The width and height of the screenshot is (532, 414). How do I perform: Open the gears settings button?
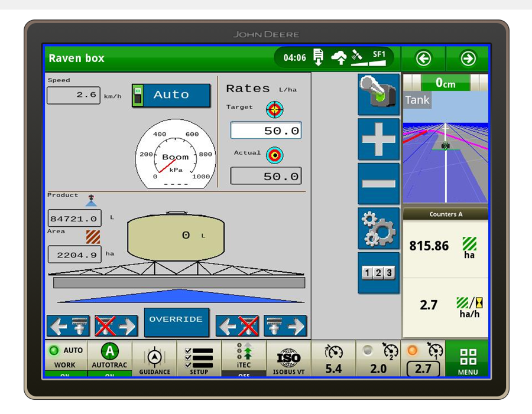pos(379,228)
